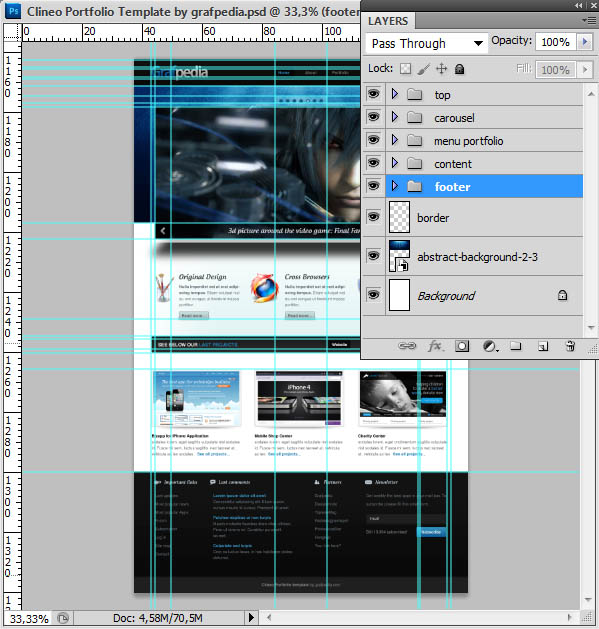Click the carousel group folder icon
This screenshot has width=599, height=629.
pos(414,118)
